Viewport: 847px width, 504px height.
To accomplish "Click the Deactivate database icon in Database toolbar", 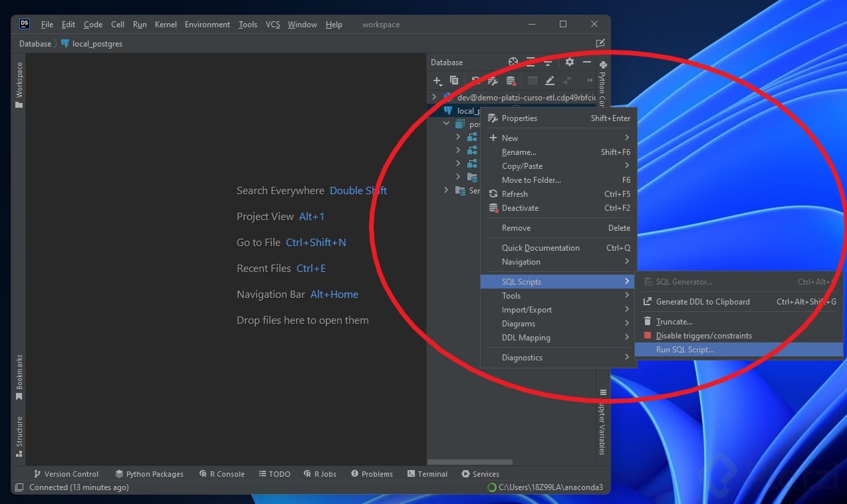I will (x=511, y=80).
